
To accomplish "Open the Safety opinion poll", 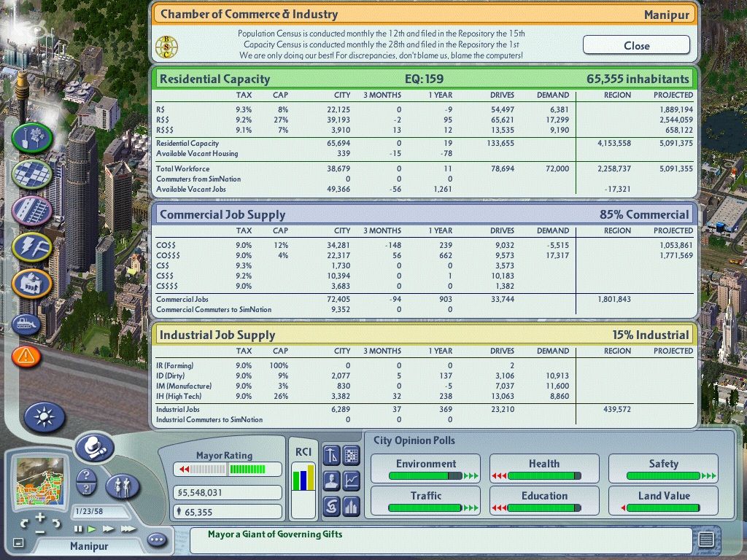I will point(663,468).
